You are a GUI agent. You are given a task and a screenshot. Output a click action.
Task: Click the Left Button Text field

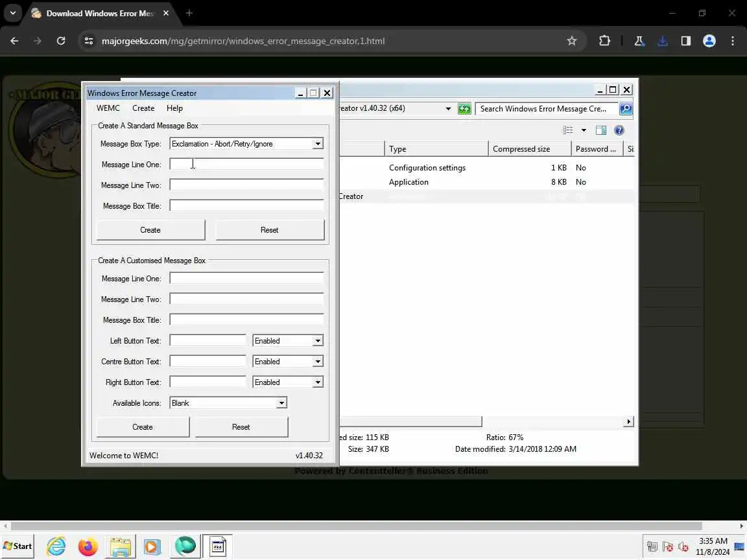pyautogui.click(x=207, y=340)
